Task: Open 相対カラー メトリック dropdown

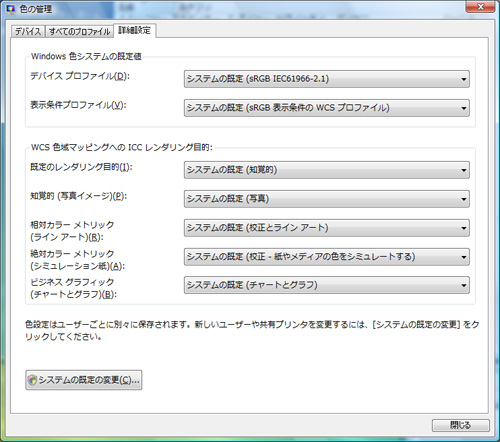Action: 327,228
